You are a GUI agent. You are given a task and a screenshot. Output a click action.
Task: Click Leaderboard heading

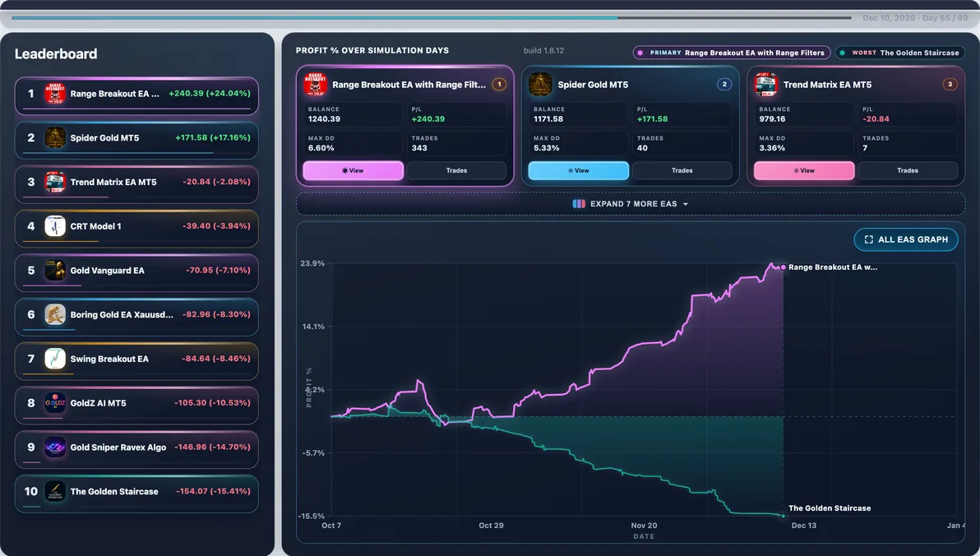click(56, 53)
